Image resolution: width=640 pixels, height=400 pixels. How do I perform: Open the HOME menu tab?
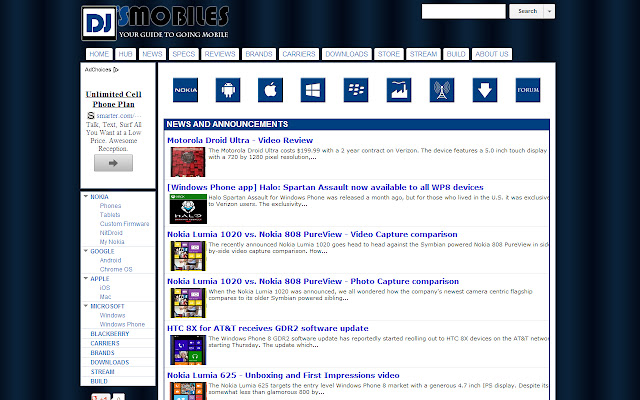coord(99,54)
